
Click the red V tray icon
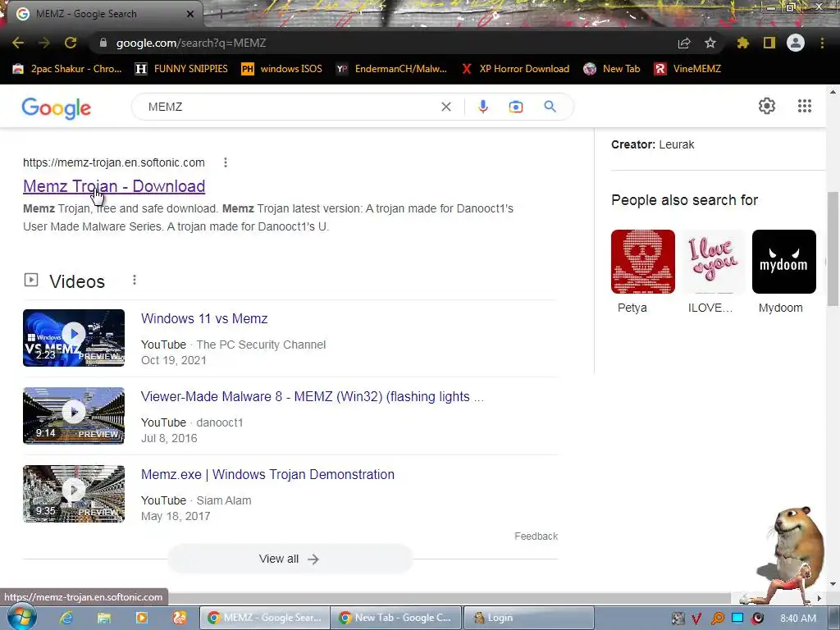click(696, 619)
